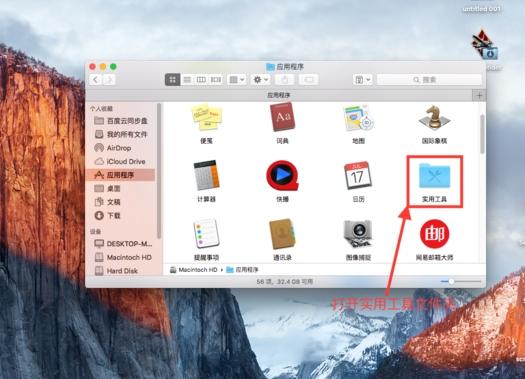Open the Utilities (实用工具) folder
Image resolution: width=525 pixels, height=379 pixels.
click(435, 175)
